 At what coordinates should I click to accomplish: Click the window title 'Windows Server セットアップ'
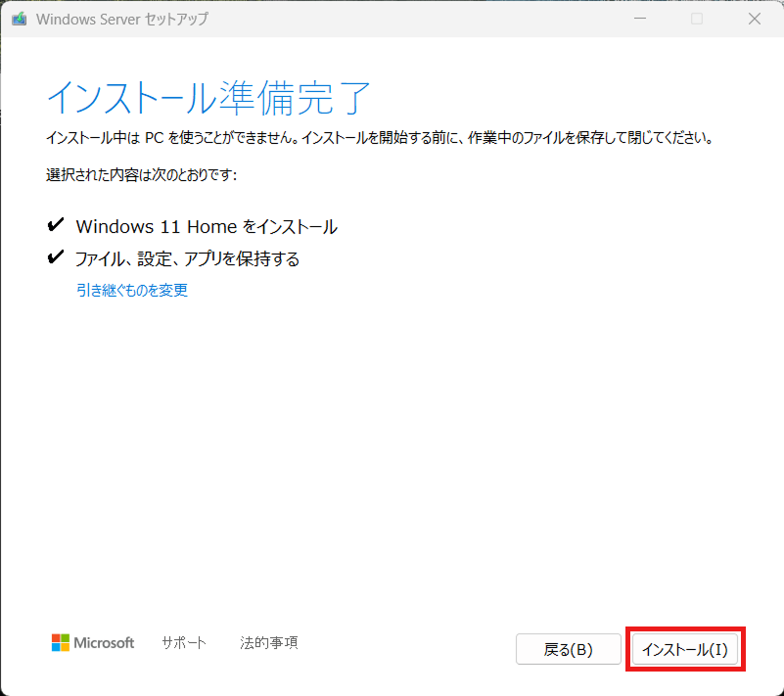[x=122, y=19]
